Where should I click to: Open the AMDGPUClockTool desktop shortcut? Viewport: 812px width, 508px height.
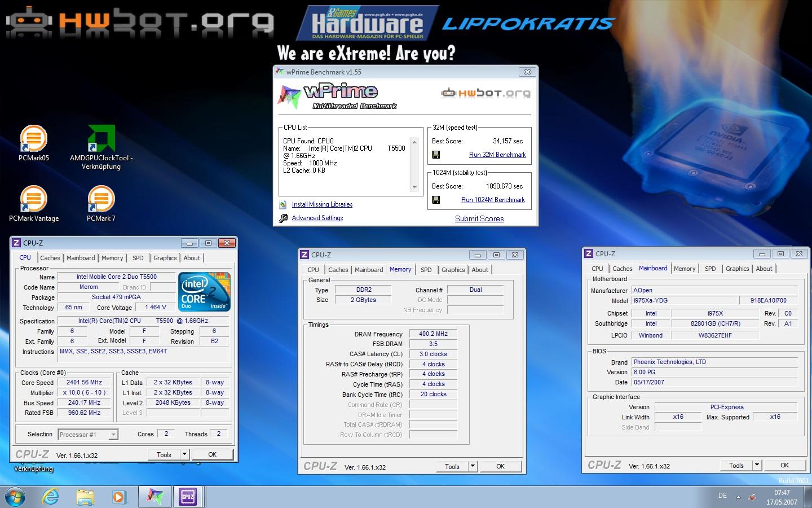[101, 147]
